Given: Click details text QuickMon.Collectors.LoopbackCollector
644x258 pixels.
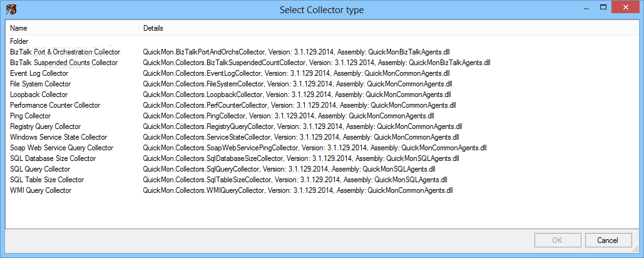Looking at the screenshot, I should [203, 95].
